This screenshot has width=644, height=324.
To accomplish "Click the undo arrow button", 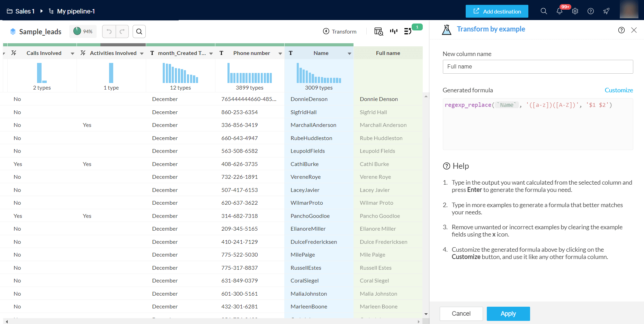I will click(109, 31).
